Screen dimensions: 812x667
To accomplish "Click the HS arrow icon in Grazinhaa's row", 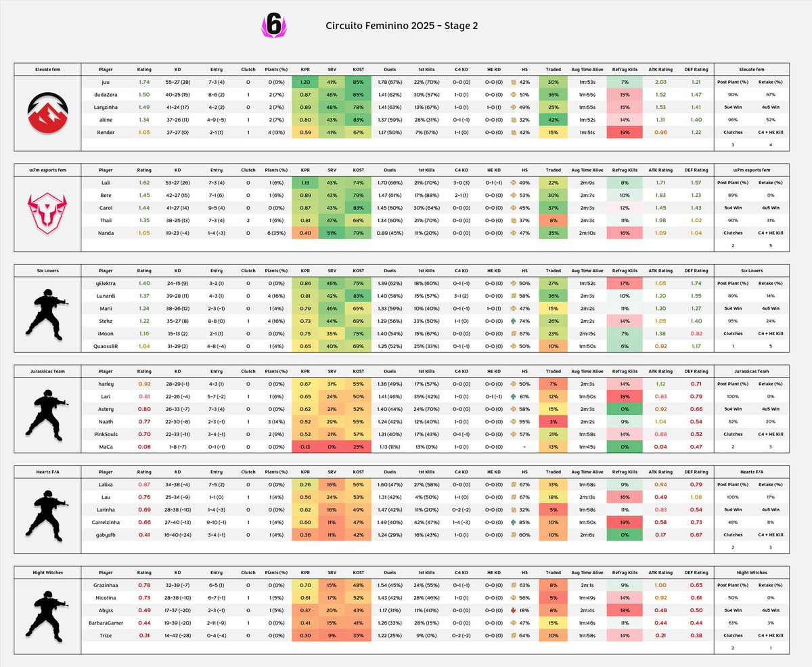I will pyautogui.click(x=514, y=586).
